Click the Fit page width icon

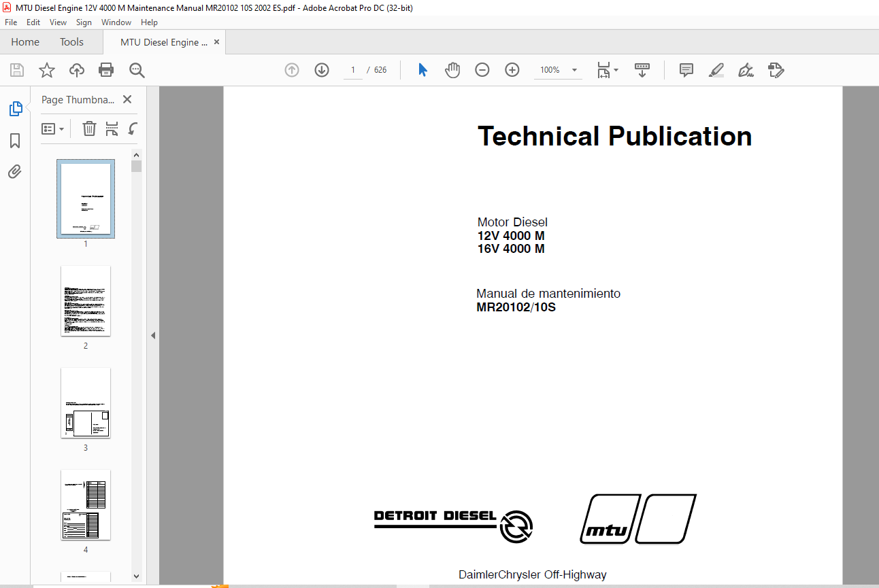[x=603, y=70]
